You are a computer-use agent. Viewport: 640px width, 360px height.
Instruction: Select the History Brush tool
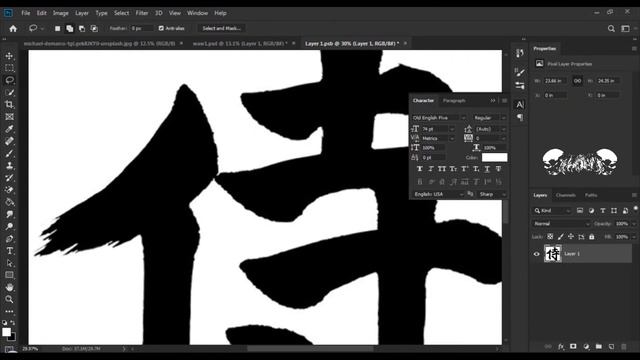click(9, 178)
